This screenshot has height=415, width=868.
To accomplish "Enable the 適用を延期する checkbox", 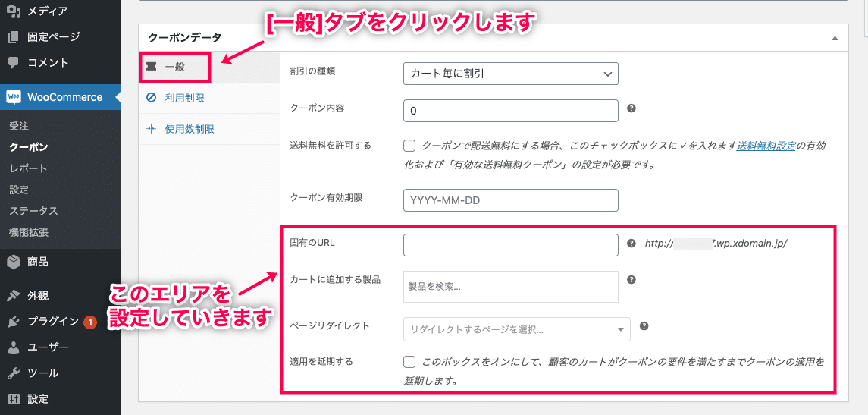I will 409,363.
